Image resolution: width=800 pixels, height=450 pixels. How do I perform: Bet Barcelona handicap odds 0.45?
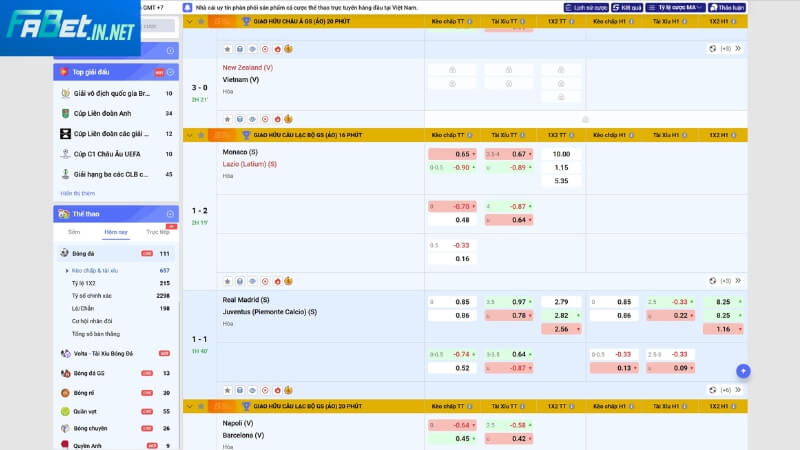(453, 439)
